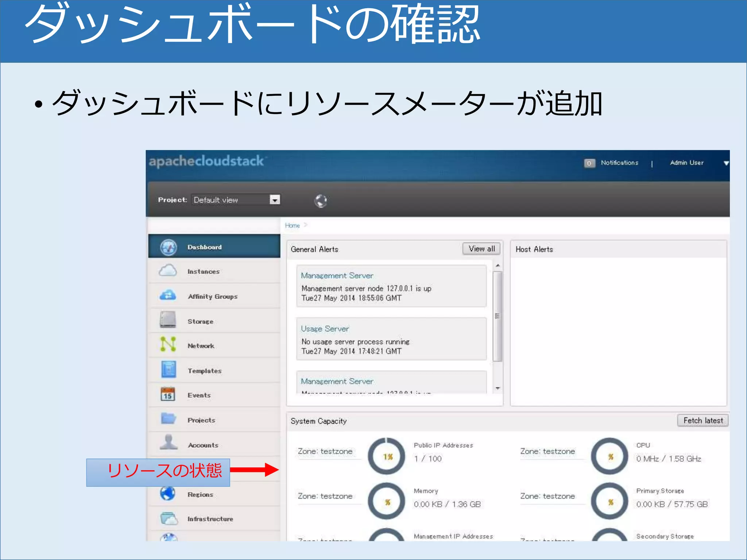Screen dimensions: 747x560
Task: Open Regions in the sidebar
Action: tap(214, 494)
